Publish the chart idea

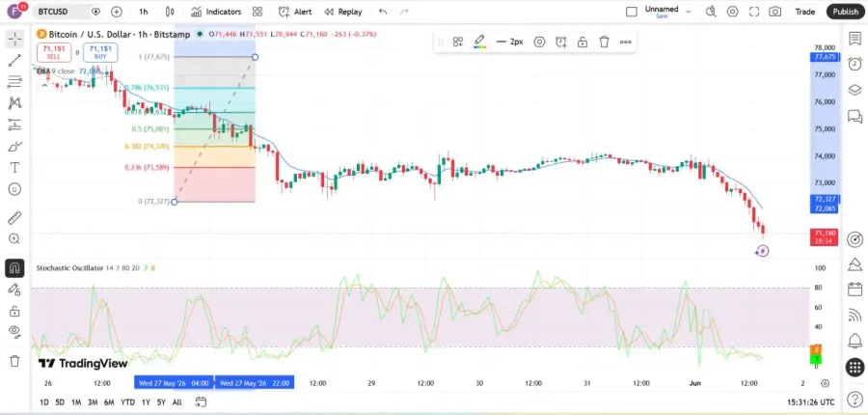(845, 12)
